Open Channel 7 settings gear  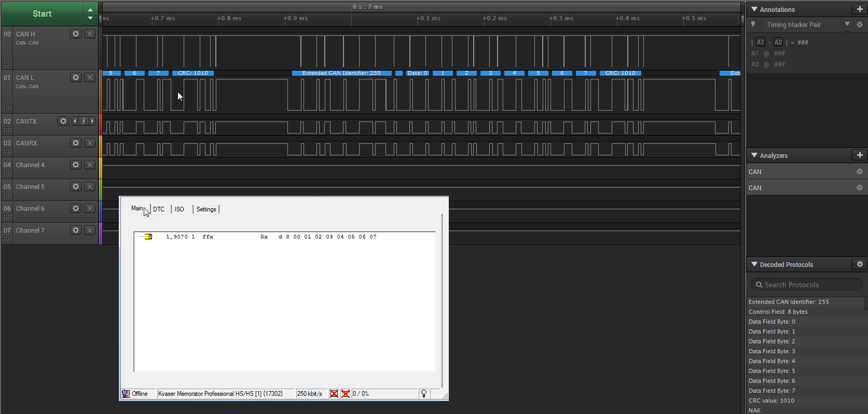coord(76,230)
